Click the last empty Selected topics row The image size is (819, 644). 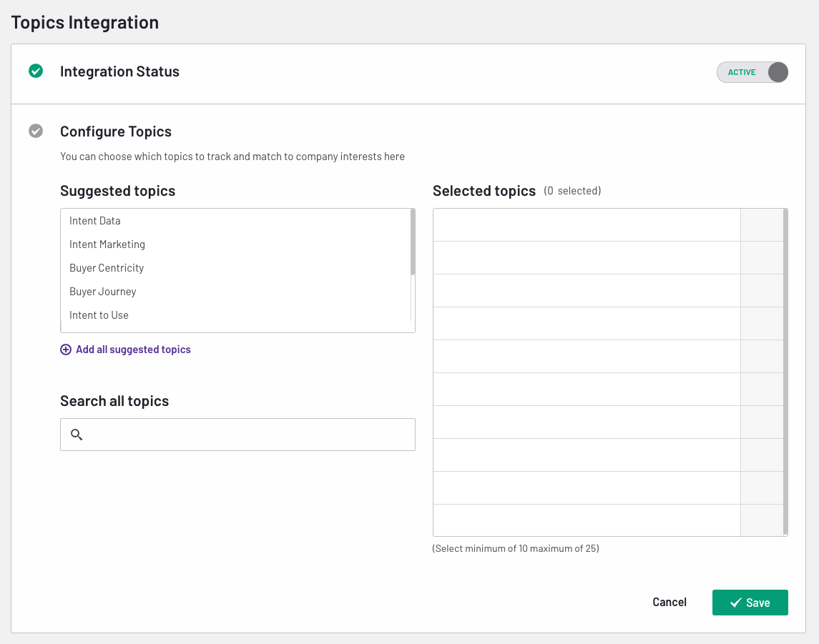587,520
